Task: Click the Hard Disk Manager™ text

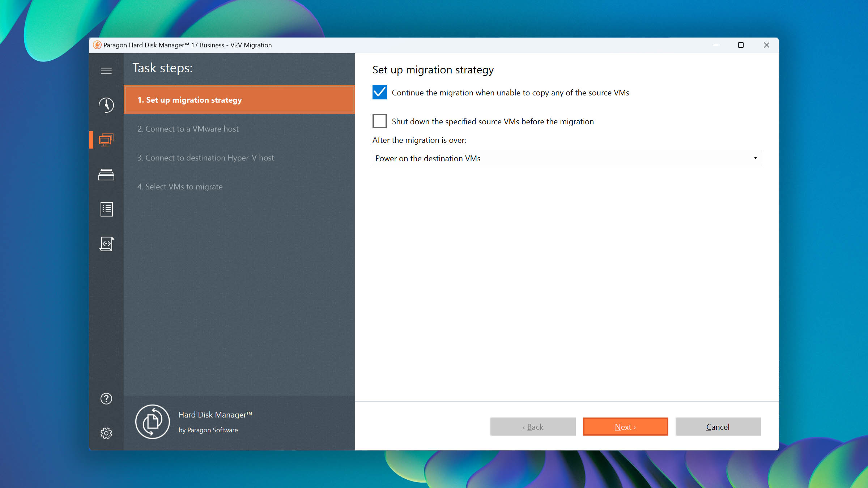Action: click(215, 415)
